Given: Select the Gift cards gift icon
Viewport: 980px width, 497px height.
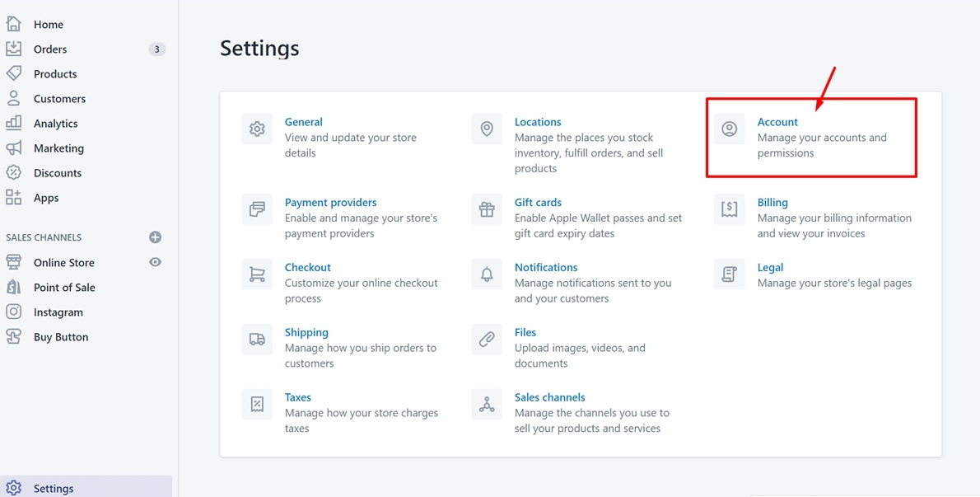Looking at the screenshot, I should click(x=487, y=210).
